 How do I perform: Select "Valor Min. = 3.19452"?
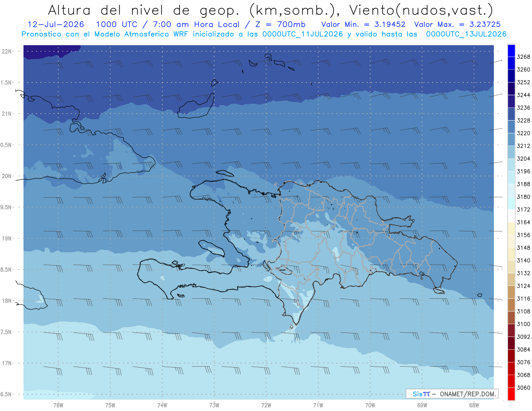tap(363, 24)
